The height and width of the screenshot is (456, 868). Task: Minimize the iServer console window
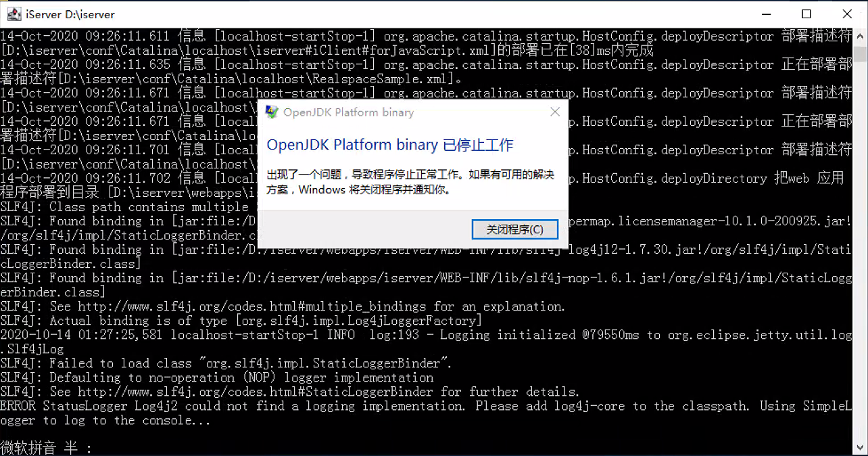765,14
